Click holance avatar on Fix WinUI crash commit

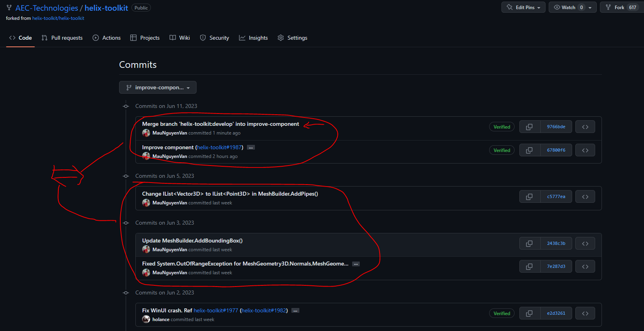click(x=146, y=319)
